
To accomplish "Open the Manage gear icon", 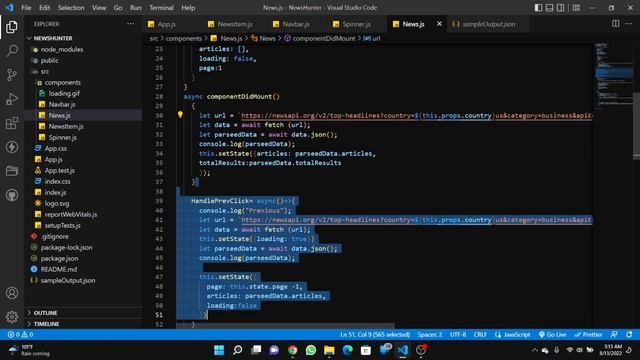I will [12, 316].
